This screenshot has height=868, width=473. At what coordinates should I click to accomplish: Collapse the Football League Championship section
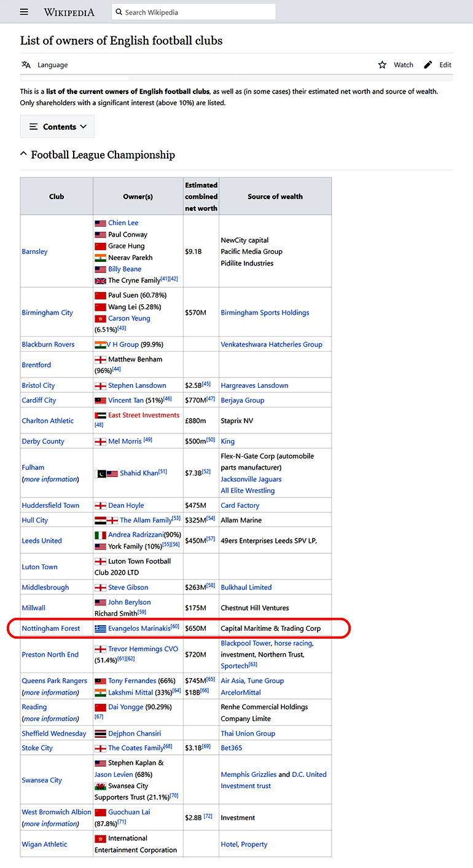tap(24, 155)
